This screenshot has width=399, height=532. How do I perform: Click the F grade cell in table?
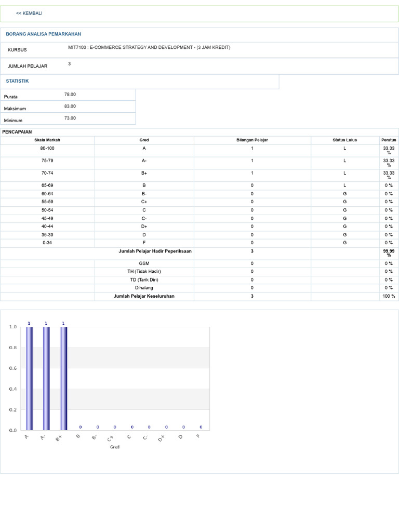pos(144,243)
